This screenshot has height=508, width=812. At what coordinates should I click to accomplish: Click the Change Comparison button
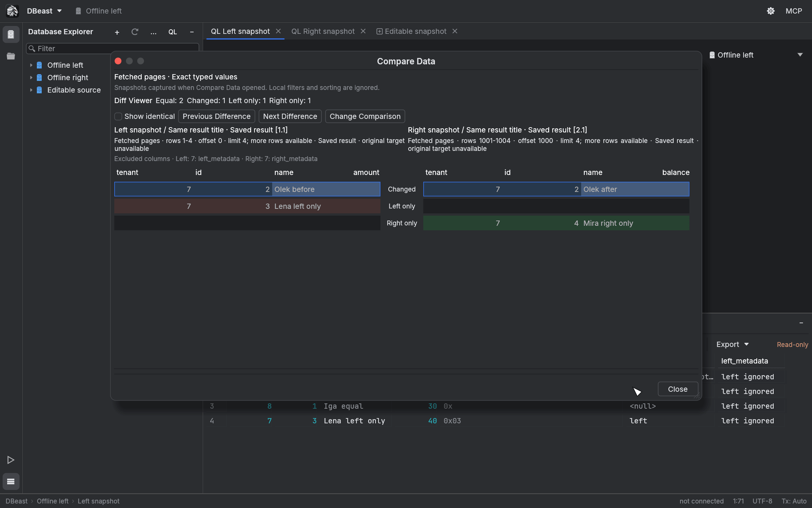365,116
